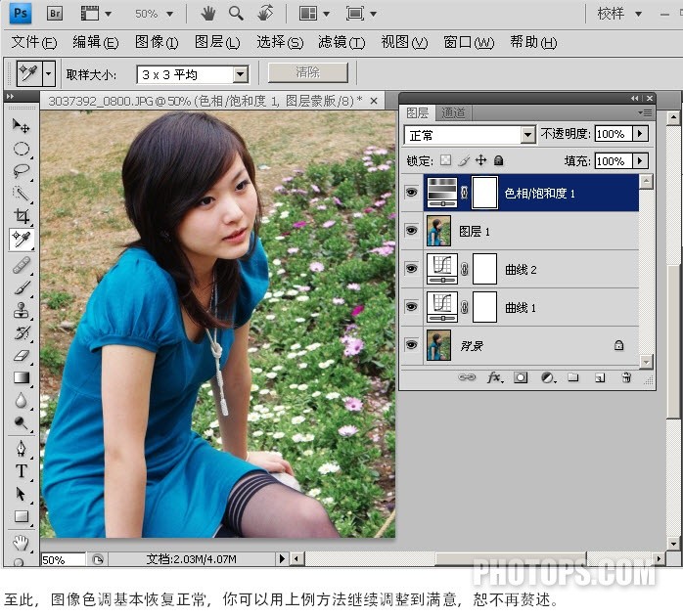This screenshot has width=683, height=616.
Task: Toggle lock transparent pixels
Action: click(445, 160)
